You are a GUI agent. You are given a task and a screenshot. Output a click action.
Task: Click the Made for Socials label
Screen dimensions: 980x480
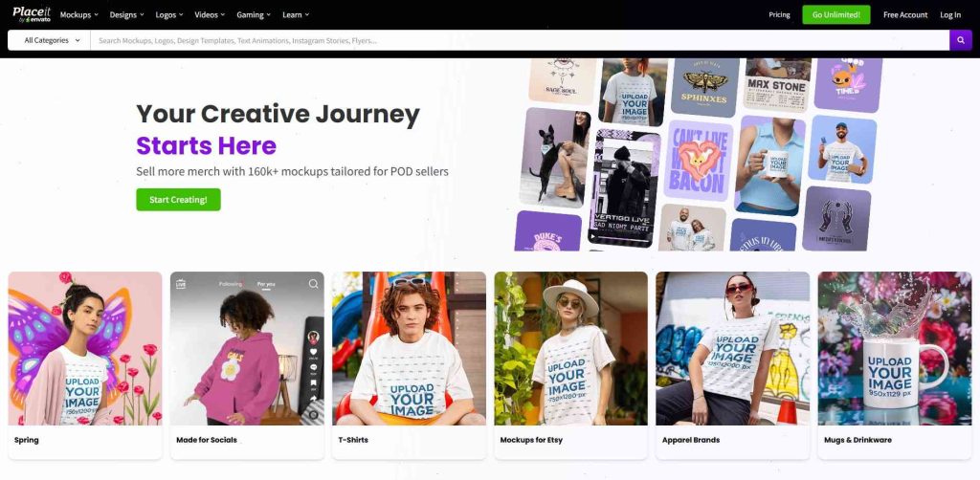tap(207, 440)
